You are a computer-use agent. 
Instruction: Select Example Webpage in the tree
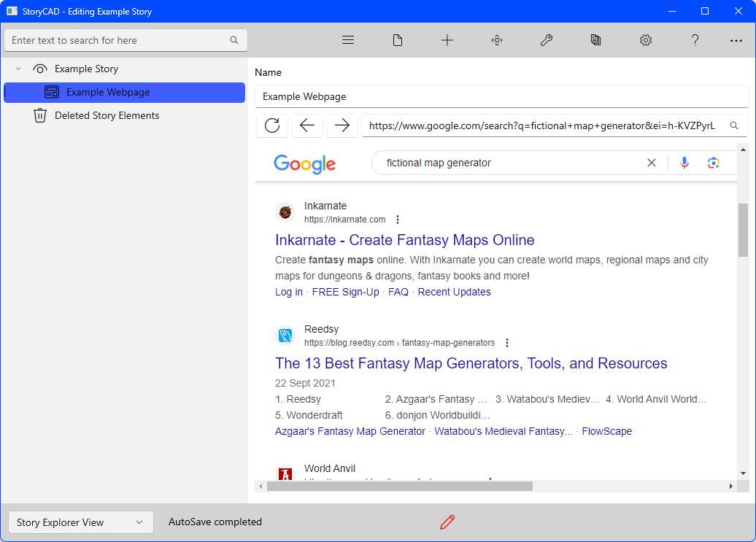[x=124, y=93]
